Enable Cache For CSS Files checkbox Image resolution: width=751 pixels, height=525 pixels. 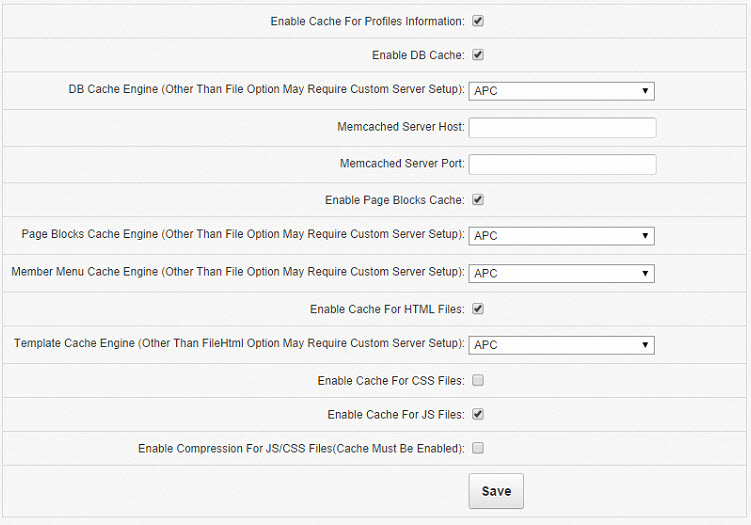coord(478,380)
